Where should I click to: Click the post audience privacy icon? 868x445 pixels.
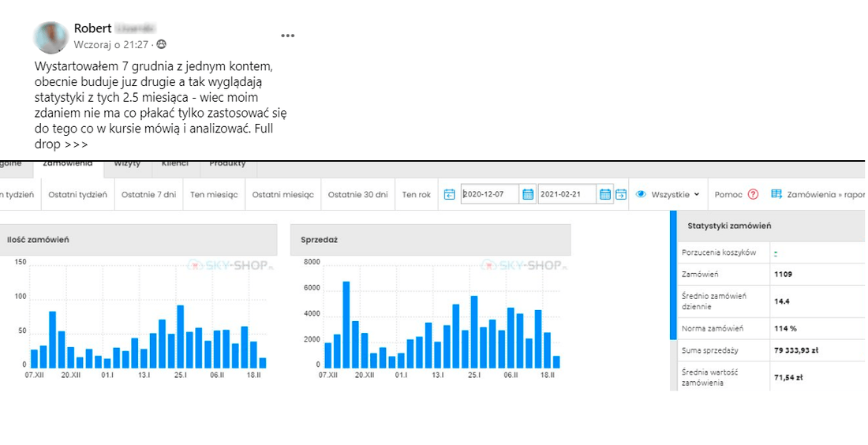coord(162,45)
